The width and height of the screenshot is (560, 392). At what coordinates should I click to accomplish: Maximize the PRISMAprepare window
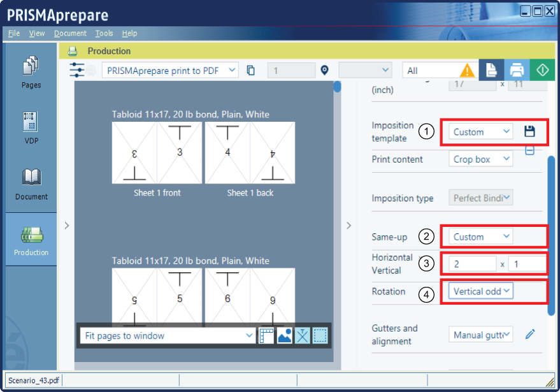click(x=537, y=11)
